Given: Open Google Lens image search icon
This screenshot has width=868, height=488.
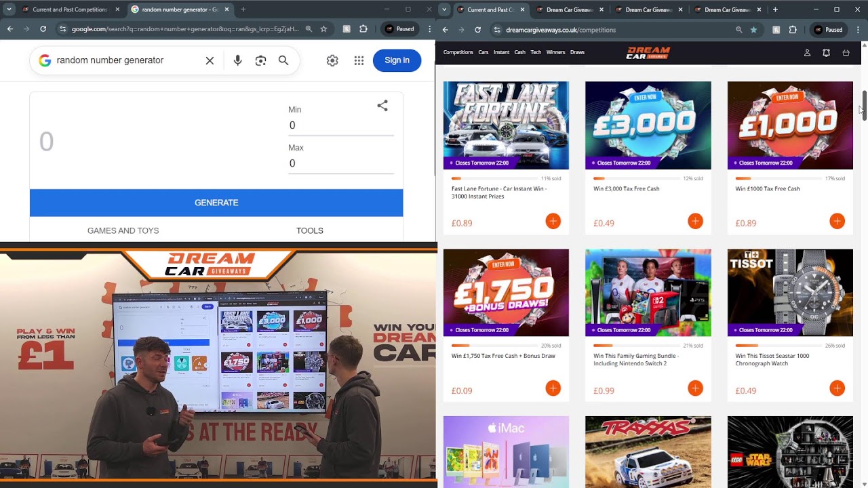Looking at the screenshot, I should pos(260,60).
